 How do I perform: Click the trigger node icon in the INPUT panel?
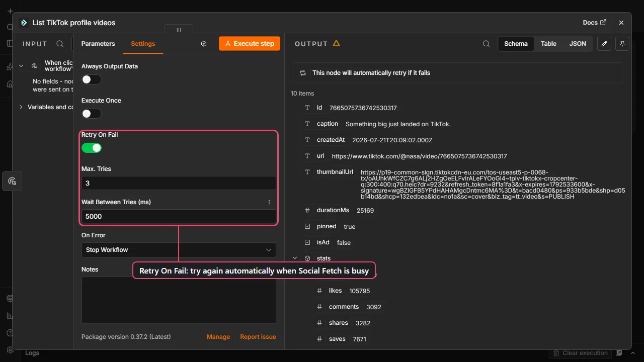(35, 66)
